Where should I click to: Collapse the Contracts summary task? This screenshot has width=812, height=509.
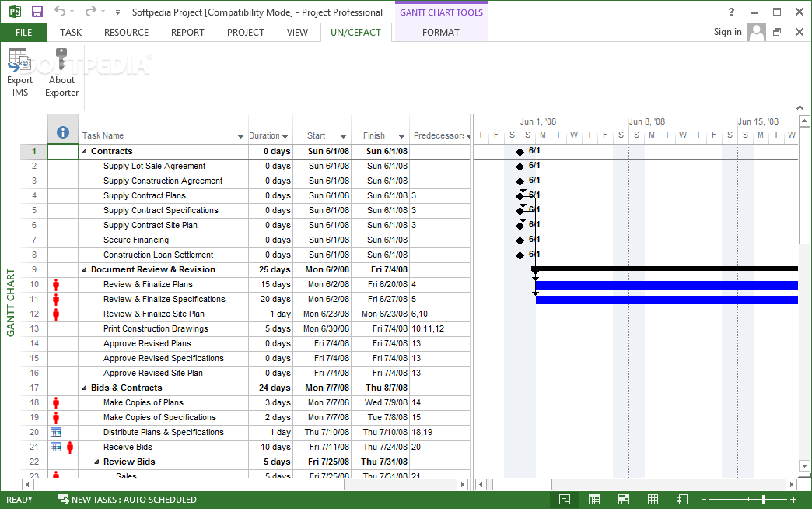(85, 151)
